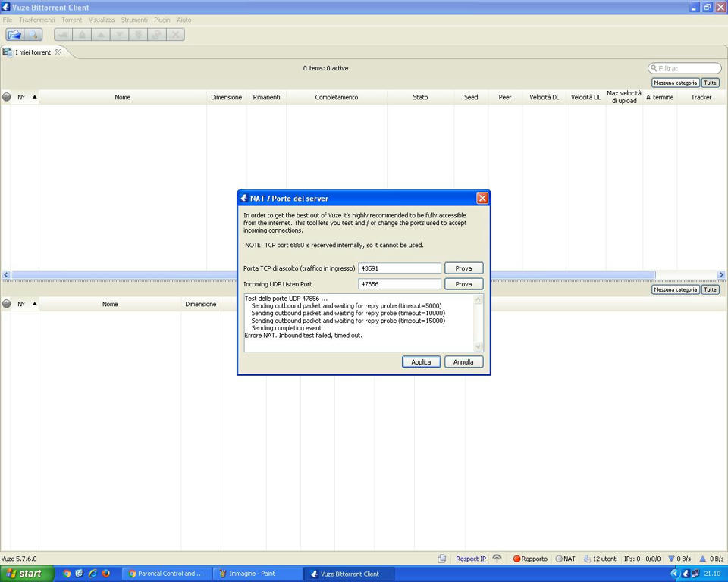728x582 pixels.
Task: Click the upper Nessuna categoria button
Action: pyautogui.click(x=675, y=83)
